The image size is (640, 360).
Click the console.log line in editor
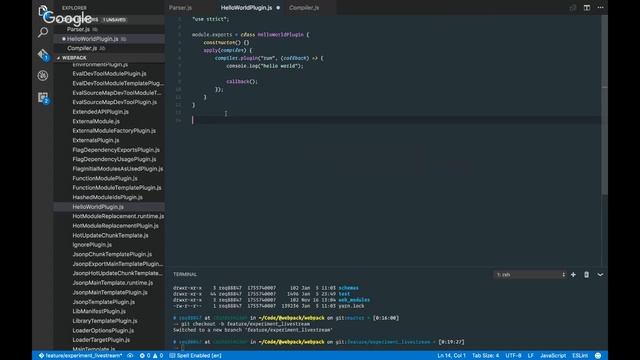point(264,66)
